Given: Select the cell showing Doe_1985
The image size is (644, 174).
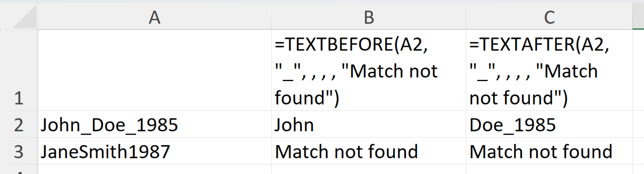Looking at the screenshot, I should 549,125.
